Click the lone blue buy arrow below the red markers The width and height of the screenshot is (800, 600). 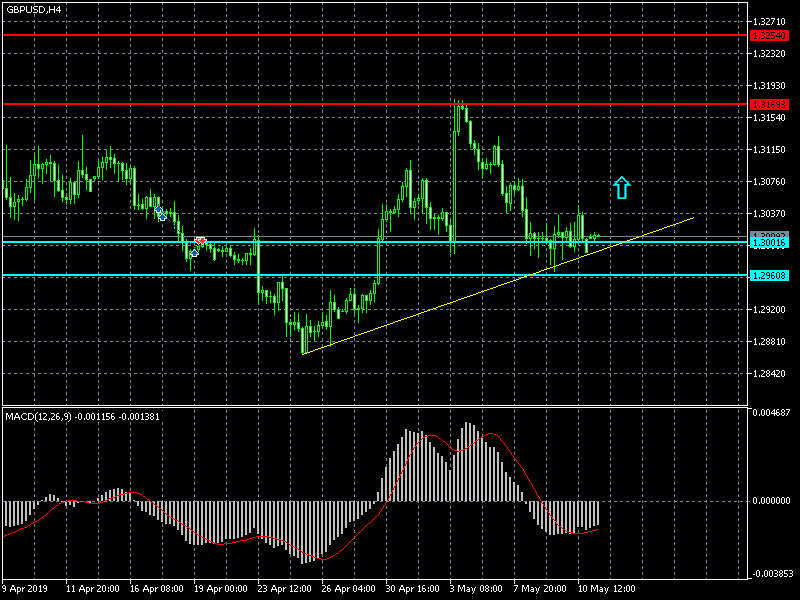click(x=193, y=253)
